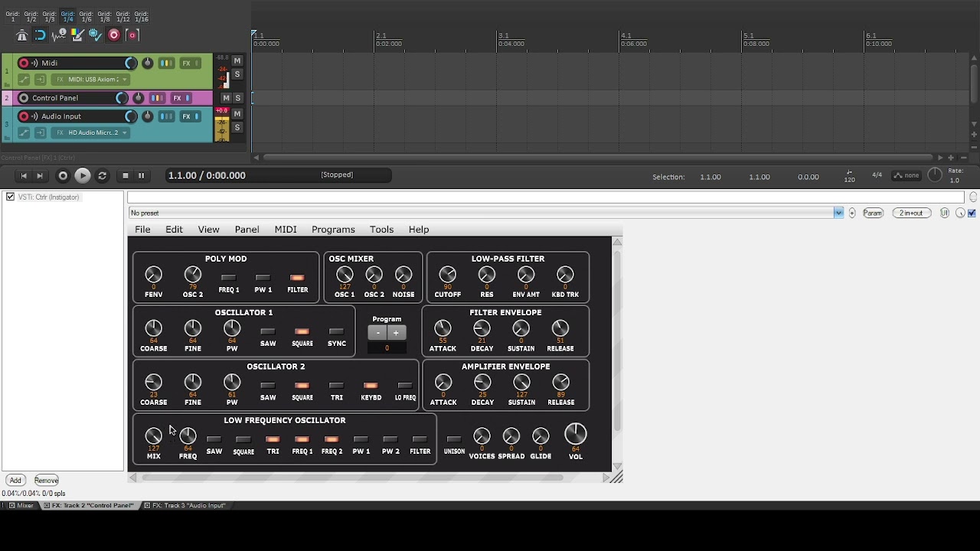This screenshot has height=551, width=980.
Task: Click the Add button in the FX chain
Action: (x=15, y=481)
